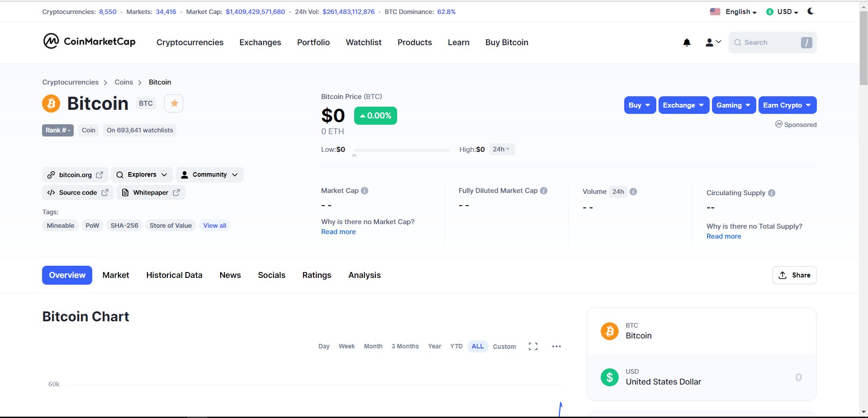Open the USD currency dropdown

pos(788,12)
